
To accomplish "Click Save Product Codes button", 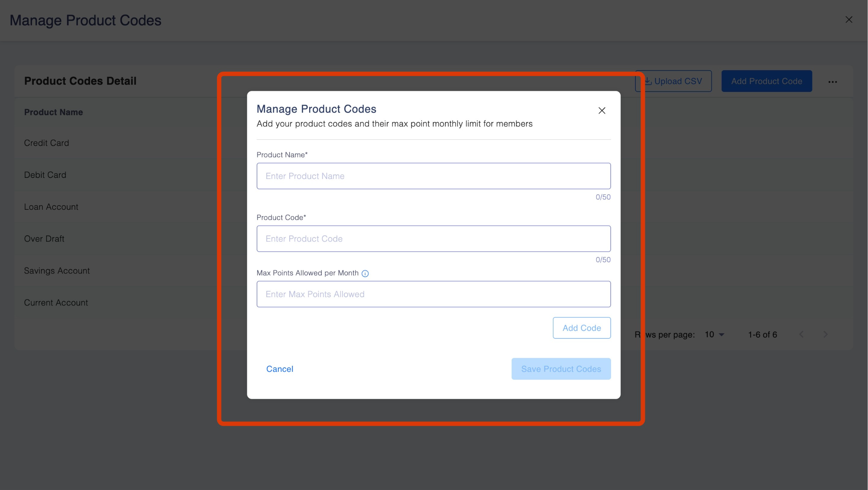I will pyautogui.click(x=561, y=369).
